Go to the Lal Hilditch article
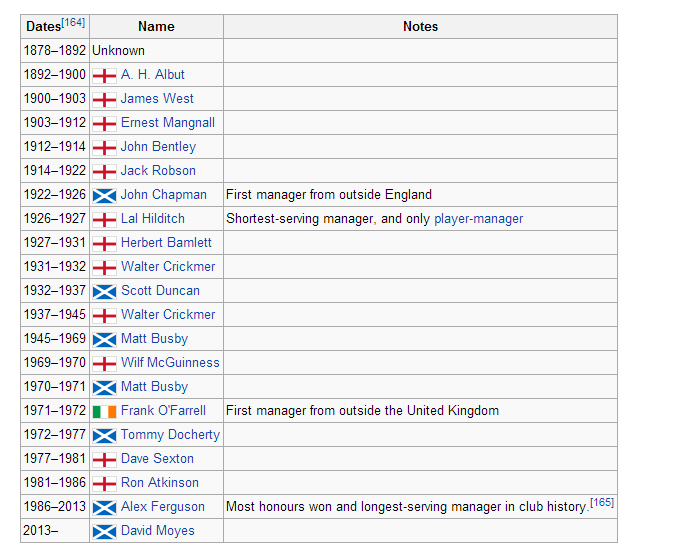This screenshot has height=552, width=688. [152, 219]
